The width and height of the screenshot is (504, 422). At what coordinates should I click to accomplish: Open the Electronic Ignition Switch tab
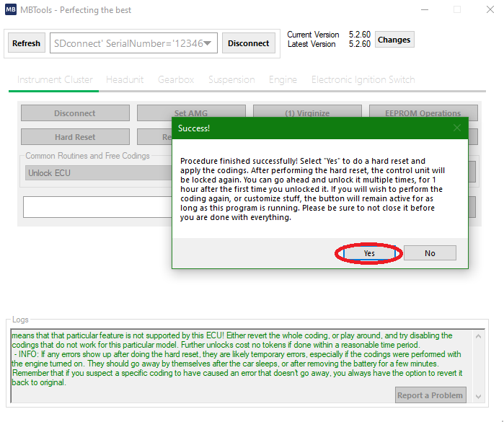[x=363, y=80]
